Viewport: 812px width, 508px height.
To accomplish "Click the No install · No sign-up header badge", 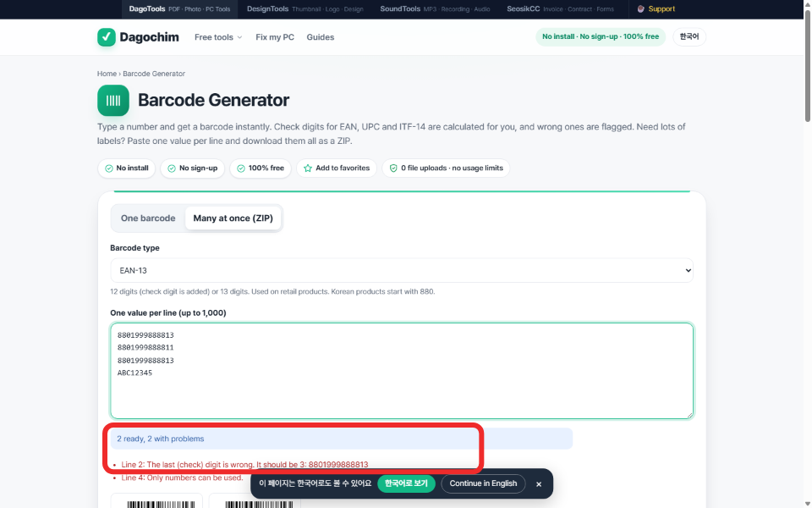I will [601, 36].
